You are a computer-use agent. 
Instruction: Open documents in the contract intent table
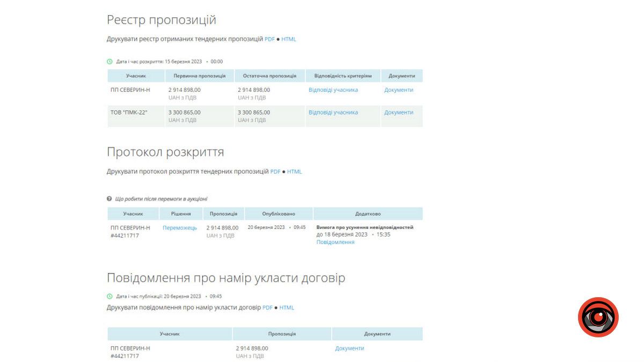(349, 348)
